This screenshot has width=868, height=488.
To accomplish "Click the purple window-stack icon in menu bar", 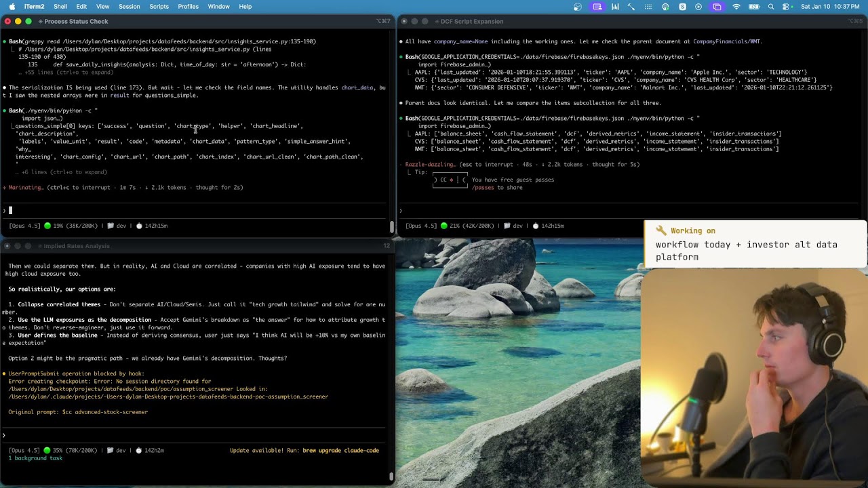I will (x=717, y=7).
